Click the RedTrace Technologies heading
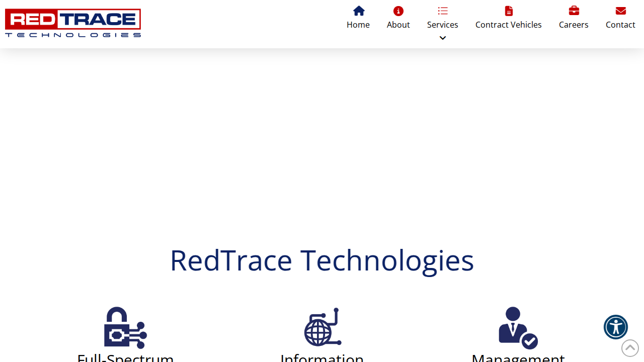 pos(322,260)
